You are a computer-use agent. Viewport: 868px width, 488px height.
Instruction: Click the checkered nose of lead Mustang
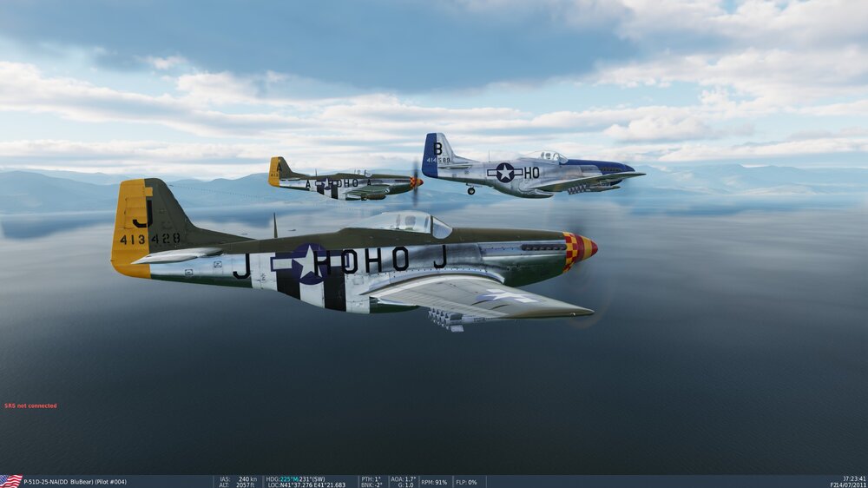pyautogui.click(x=577, y=248)
